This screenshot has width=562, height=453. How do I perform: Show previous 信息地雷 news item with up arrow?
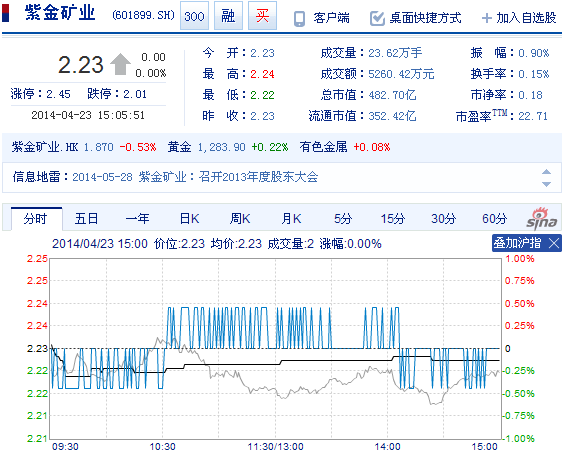(x=546, y=172)
